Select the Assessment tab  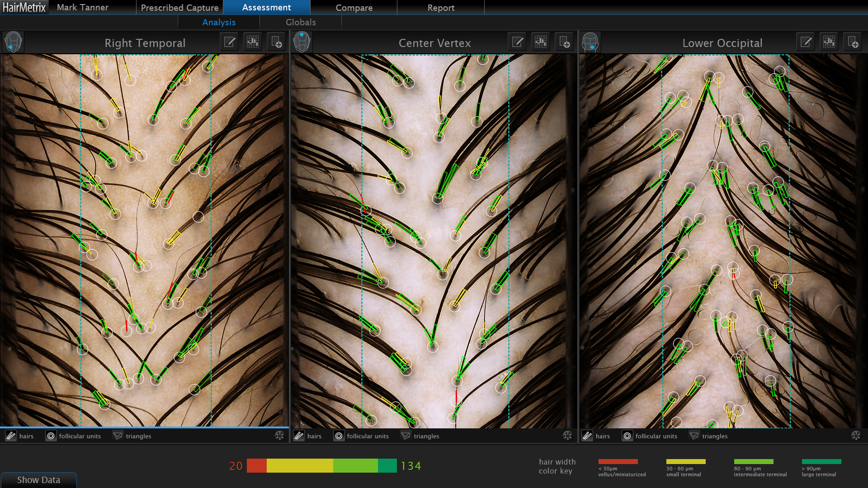point(267,7)
